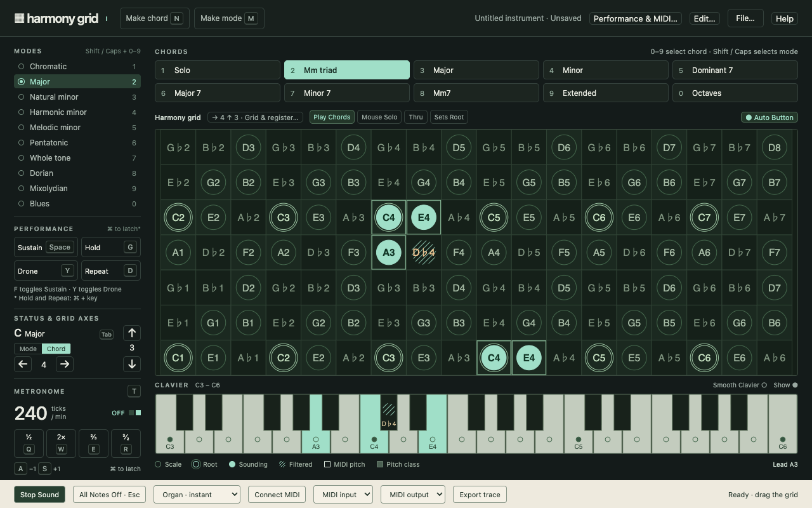Select the Blues mode

pos(77,203)
